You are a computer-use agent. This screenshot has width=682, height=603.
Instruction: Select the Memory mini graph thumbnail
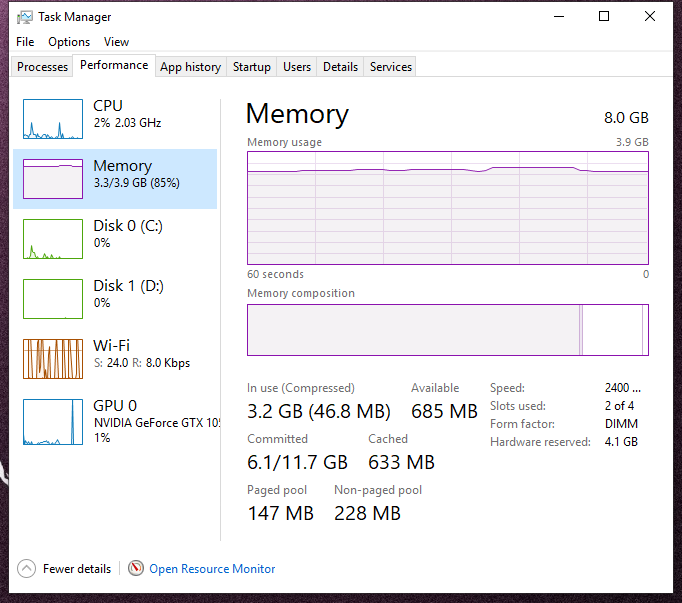pos(53,179)
